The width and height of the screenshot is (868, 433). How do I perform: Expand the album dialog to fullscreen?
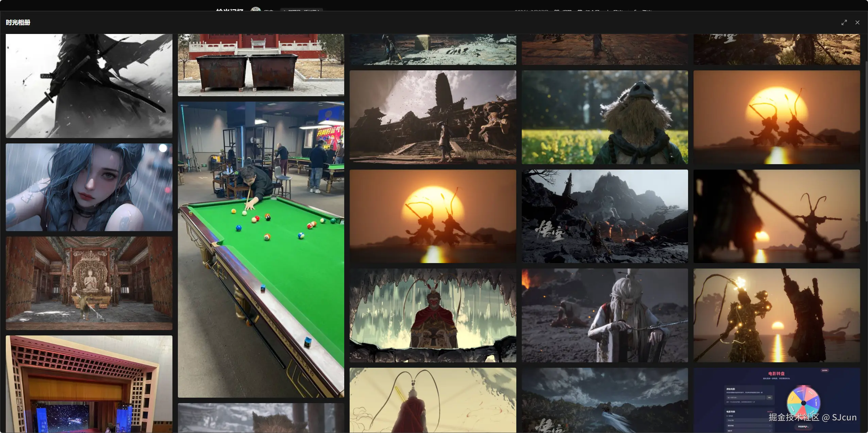point(844,22)
